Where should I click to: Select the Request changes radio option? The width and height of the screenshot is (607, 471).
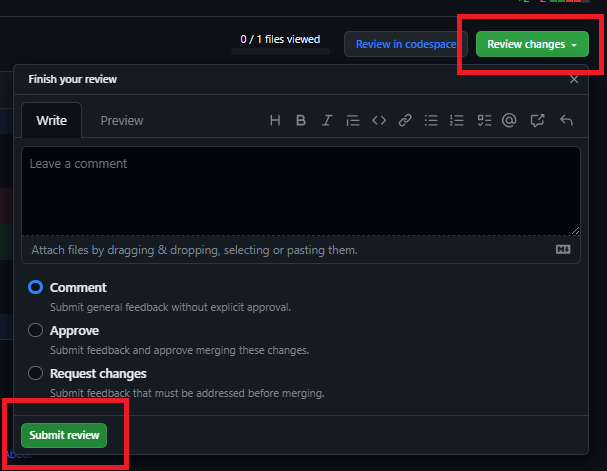pos(36,373)
